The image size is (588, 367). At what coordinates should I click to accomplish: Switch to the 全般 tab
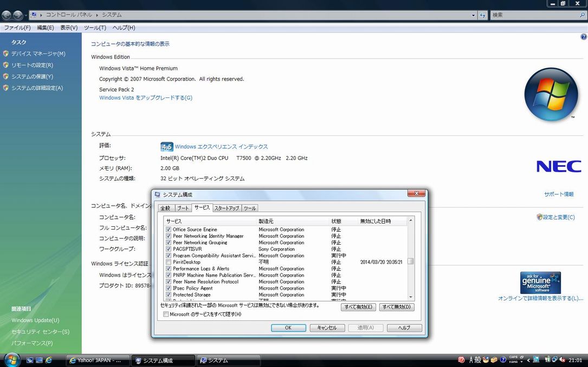pos(165,208)
